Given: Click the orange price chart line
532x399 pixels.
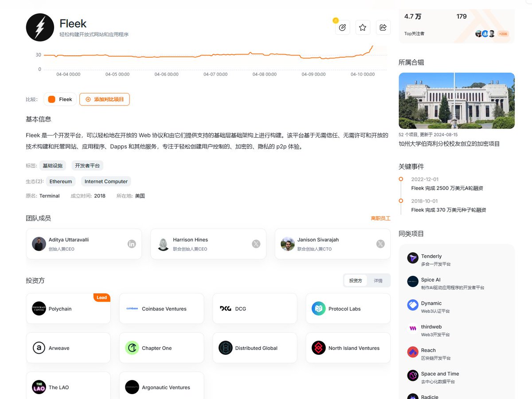Looking at the screenshot, I should tap(208, 55).
